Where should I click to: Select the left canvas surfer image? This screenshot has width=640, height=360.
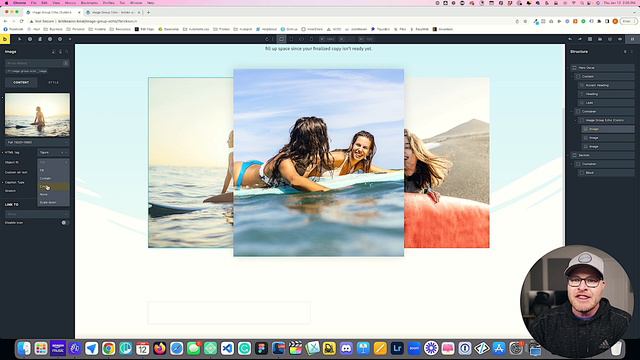[x=191, y=162]
